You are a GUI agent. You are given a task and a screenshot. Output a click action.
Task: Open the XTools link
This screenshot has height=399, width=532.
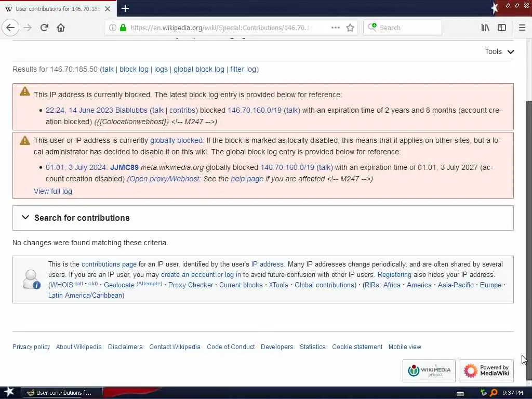[278, 285]
